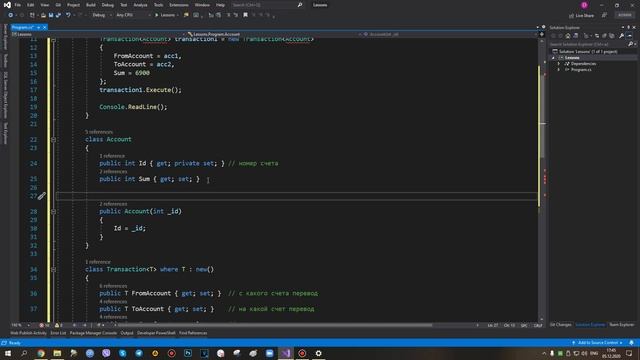Switch to Git Changes tab

(560, 325)
